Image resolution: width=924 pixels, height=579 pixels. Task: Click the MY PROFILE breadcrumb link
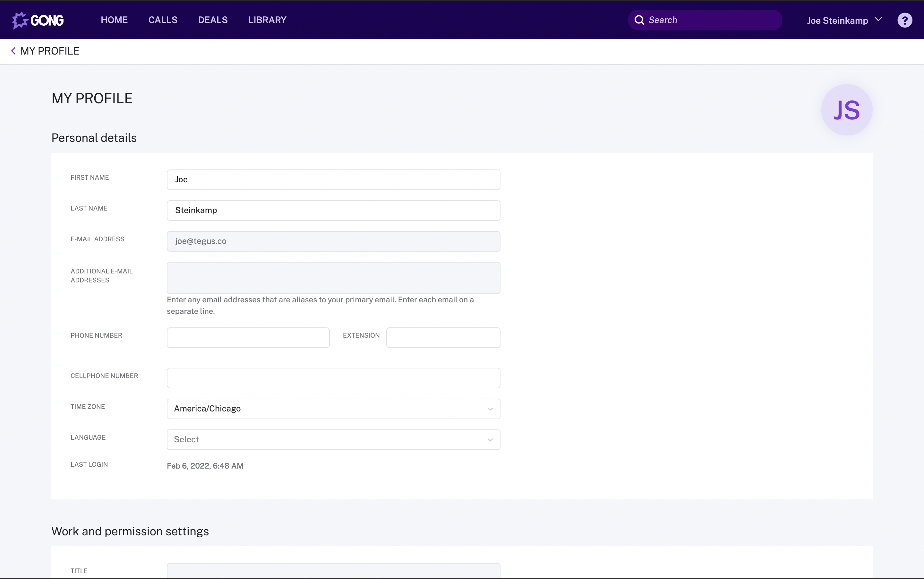50,51
